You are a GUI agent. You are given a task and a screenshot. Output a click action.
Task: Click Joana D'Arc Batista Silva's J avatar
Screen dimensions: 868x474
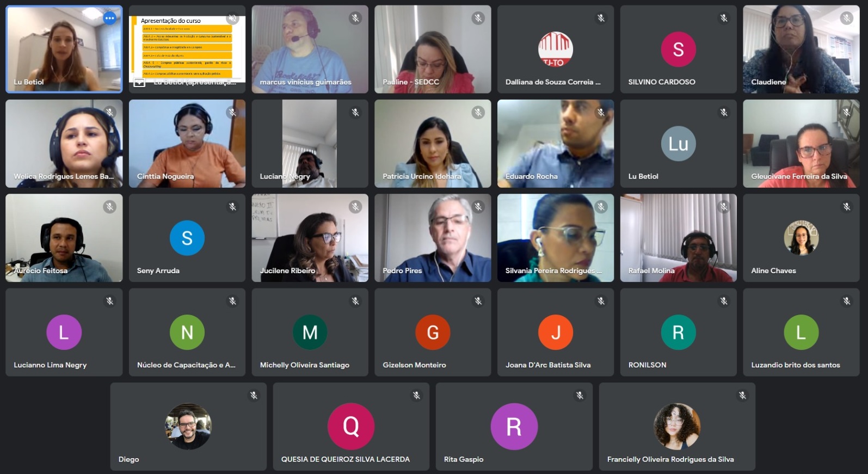coord(556,333)
